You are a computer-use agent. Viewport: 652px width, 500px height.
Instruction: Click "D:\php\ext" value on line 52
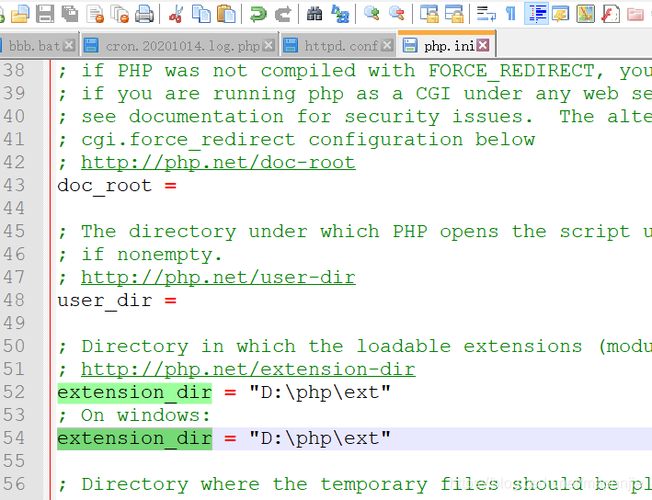[x=320, y=392]
